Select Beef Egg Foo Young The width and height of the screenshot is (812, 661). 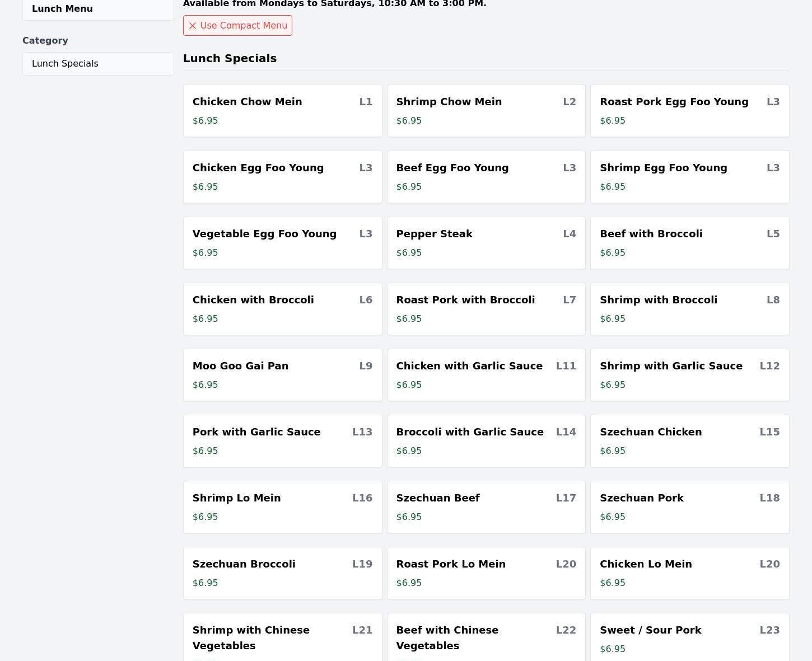pos(486,177)
